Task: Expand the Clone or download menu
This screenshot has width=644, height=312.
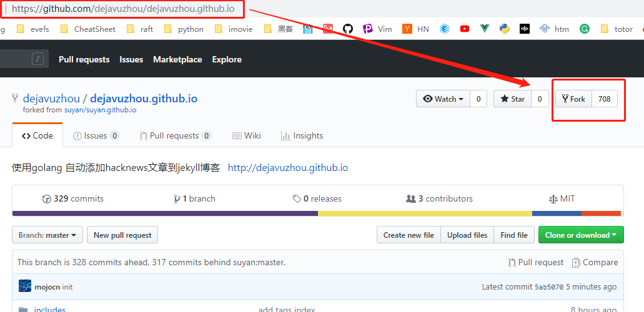Action: pyautogui.click(x=581, y=235)
